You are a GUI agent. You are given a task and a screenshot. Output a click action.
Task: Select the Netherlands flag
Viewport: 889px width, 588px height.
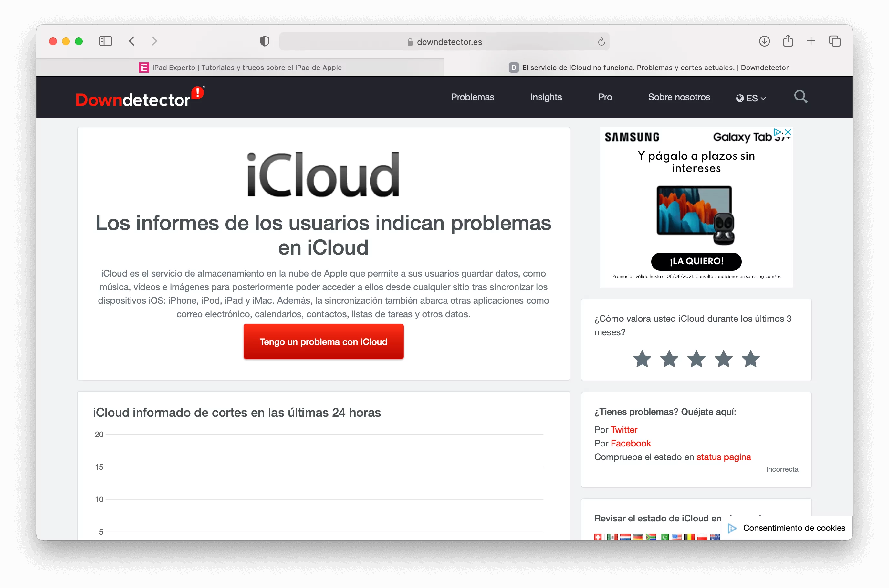[x=625, y=537]
